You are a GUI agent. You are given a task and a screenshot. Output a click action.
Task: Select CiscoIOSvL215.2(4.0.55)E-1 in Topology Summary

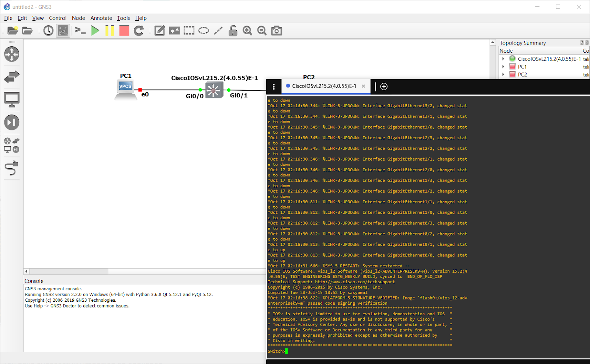tap(549, 59)
